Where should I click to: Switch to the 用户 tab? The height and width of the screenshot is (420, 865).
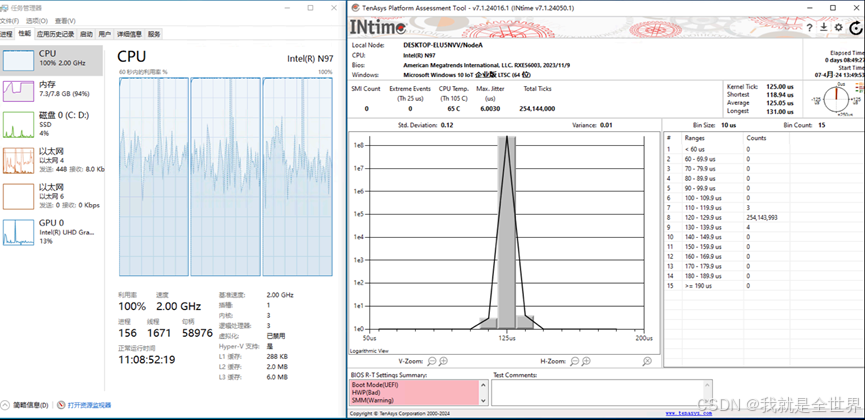tap(105, 34)
